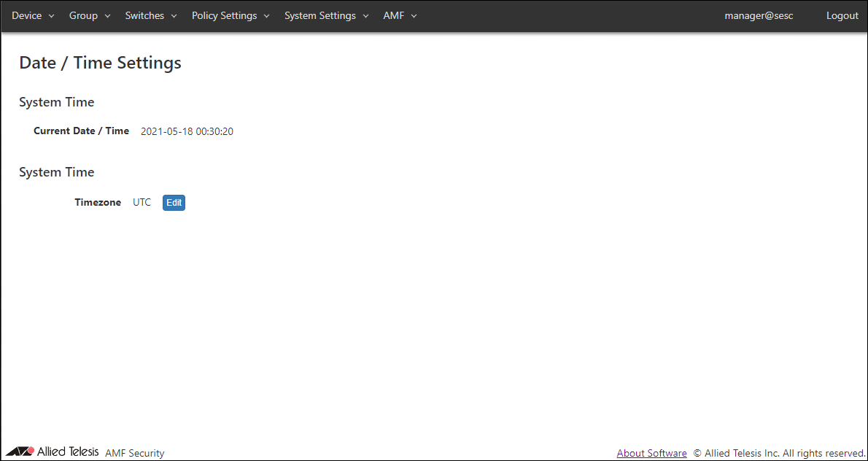Open the Group menu

pos(83,16)
